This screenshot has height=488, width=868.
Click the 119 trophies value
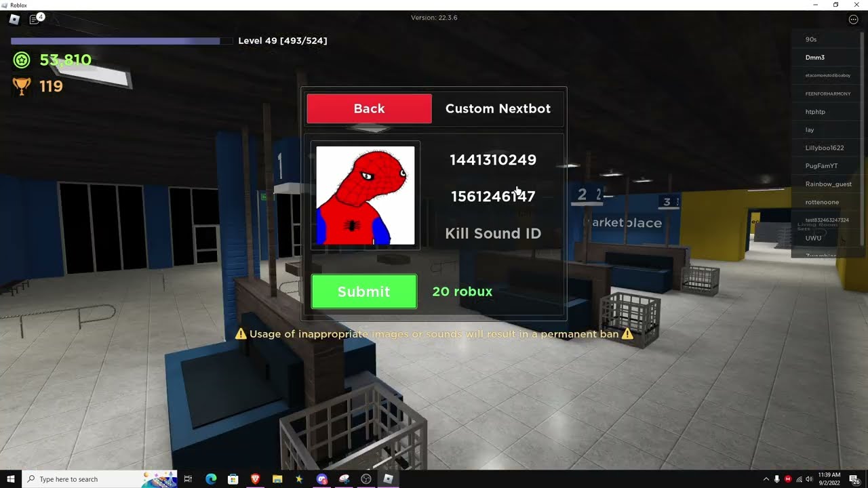click(51, 86)
